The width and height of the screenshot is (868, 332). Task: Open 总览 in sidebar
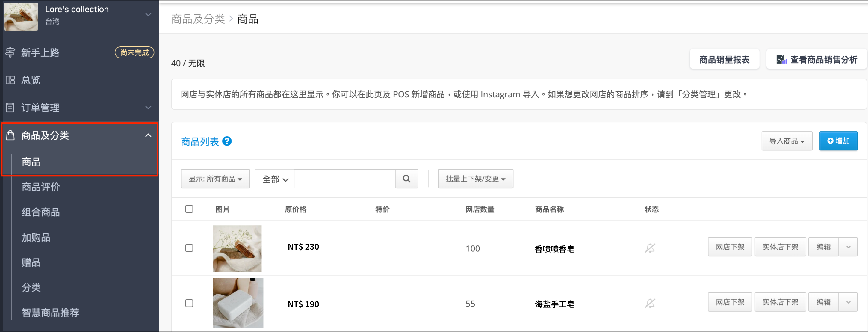30,80
